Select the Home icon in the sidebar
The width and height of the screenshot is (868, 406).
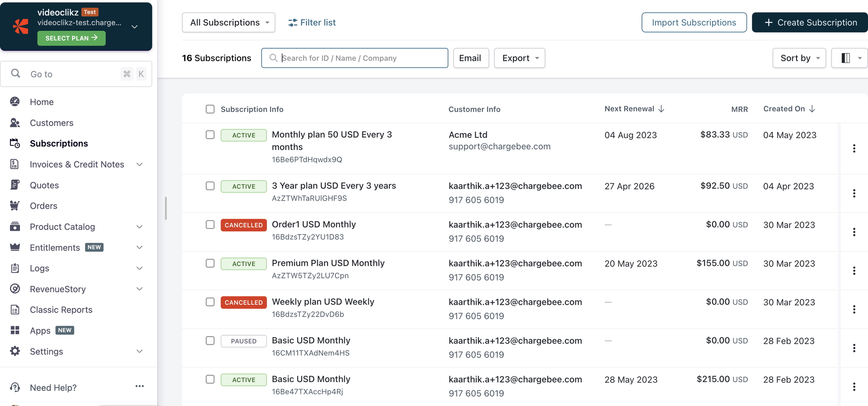click(x=15, y=102)
